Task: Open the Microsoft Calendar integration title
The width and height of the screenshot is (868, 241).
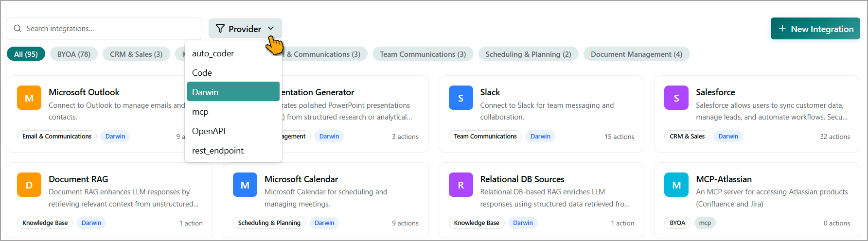Action: (x=301, y=179)
